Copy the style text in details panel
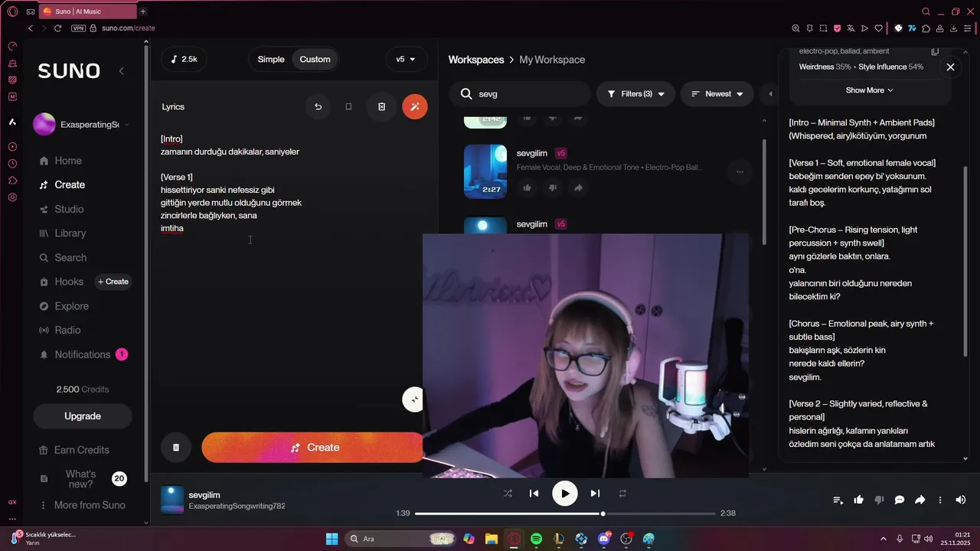This screenshot has width=980, height=551. pos(935,52)
